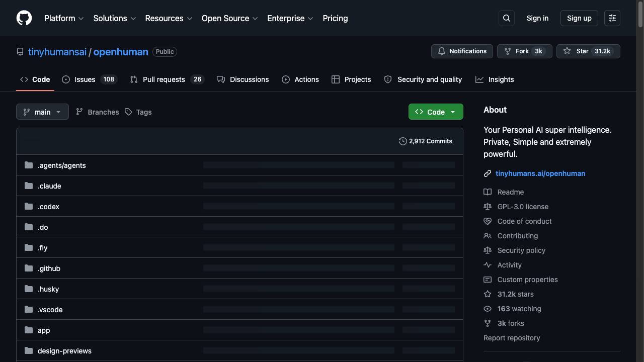The image size is (644, 362).
Task: Open the green Code dropdown
Action: [x=436, y=112]
